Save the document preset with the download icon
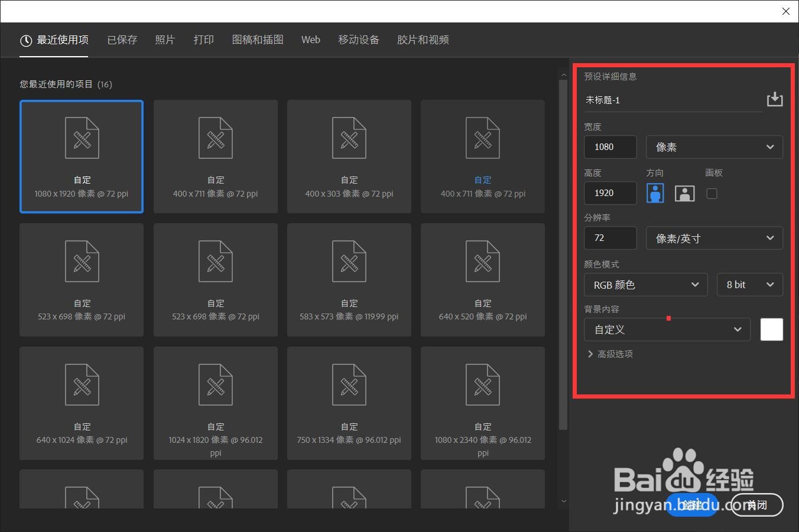 point(774,99)
